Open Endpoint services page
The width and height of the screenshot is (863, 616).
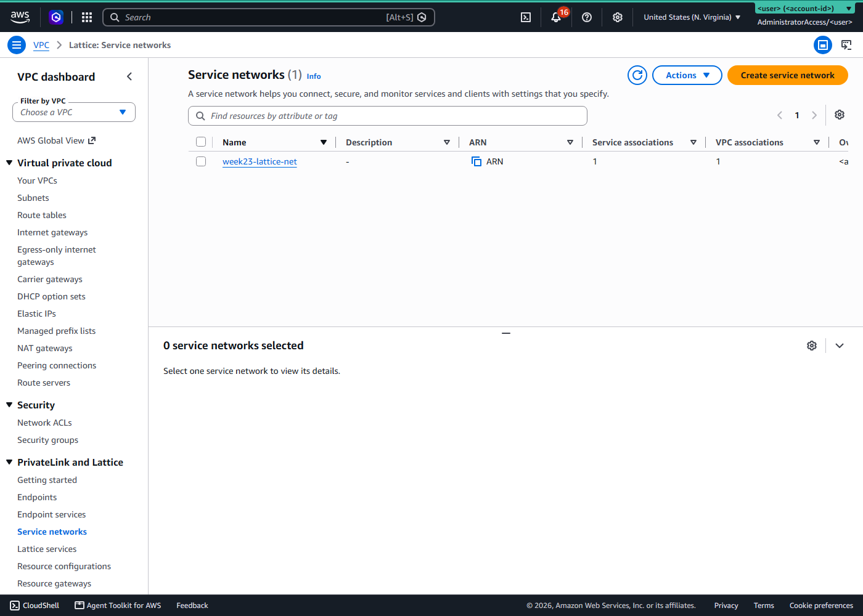point(51,514)
